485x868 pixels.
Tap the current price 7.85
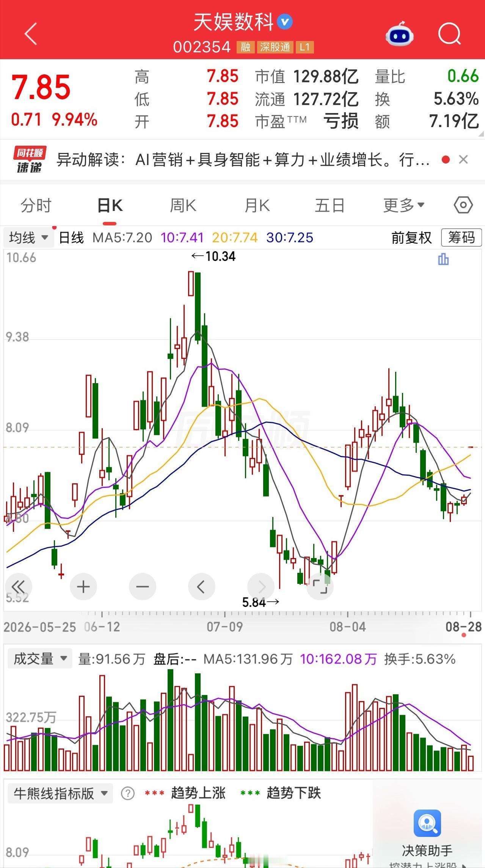[x=41, y=87]
